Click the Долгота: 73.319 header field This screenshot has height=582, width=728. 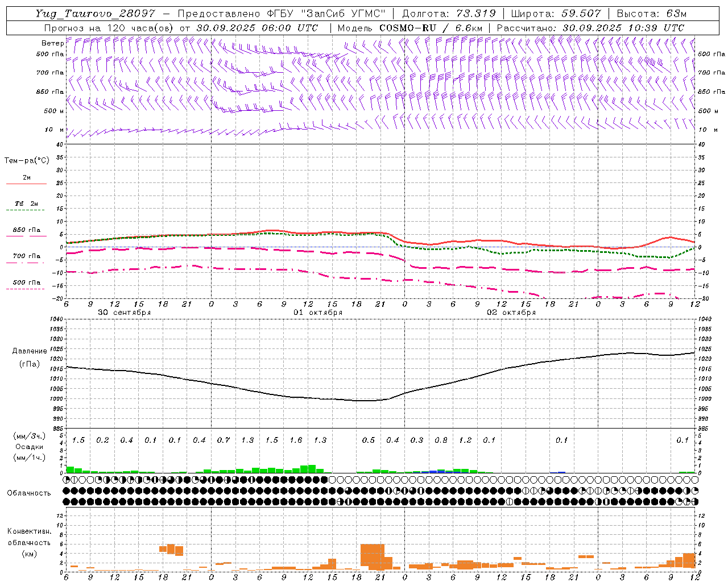pos(449,14)
